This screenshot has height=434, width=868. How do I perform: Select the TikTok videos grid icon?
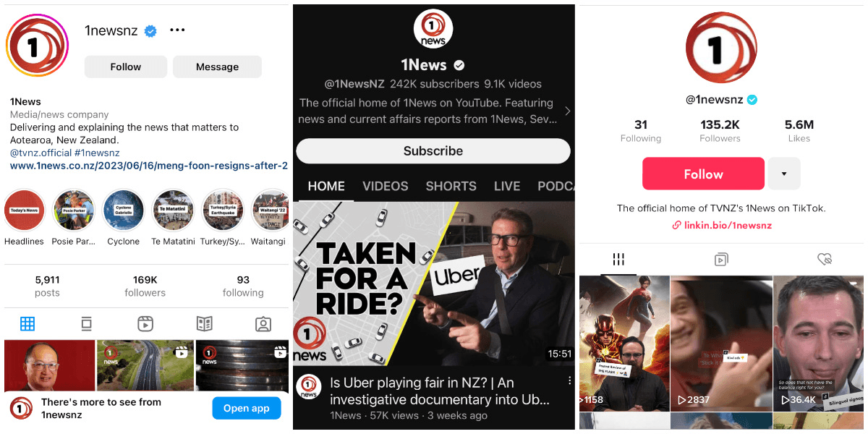pyautogui.click(x=618, y=259)
